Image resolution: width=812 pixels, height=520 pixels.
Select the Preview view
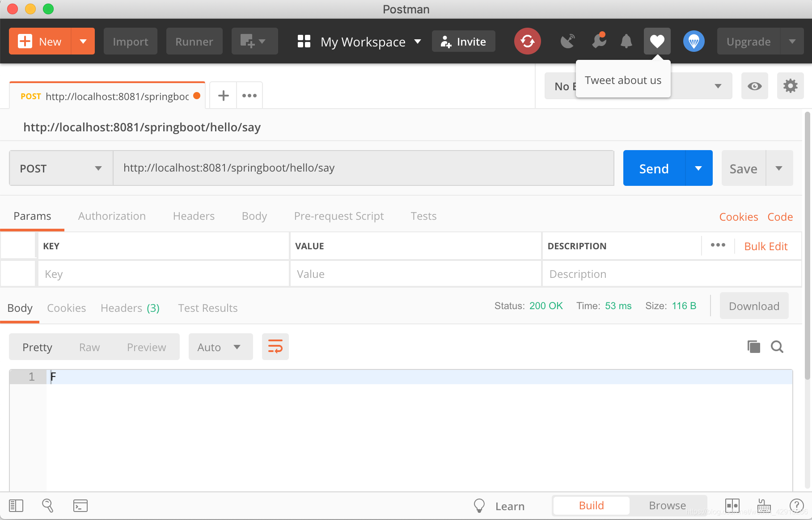pos(146,347)
